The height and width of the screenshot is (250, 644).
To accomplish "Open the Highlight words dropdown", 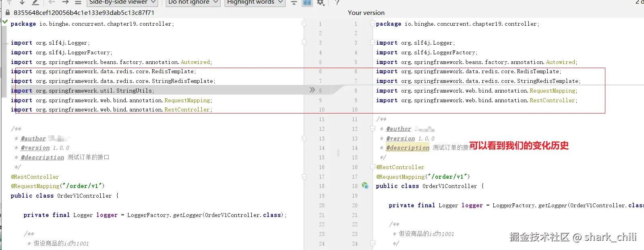I will click(x=255, y=2).
